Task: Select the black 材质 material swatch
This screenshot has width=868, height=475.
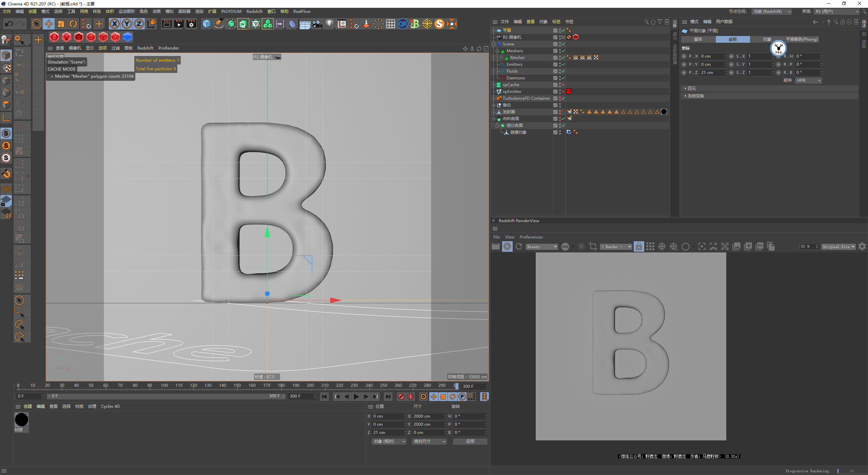Action: [x=21, y=420]
